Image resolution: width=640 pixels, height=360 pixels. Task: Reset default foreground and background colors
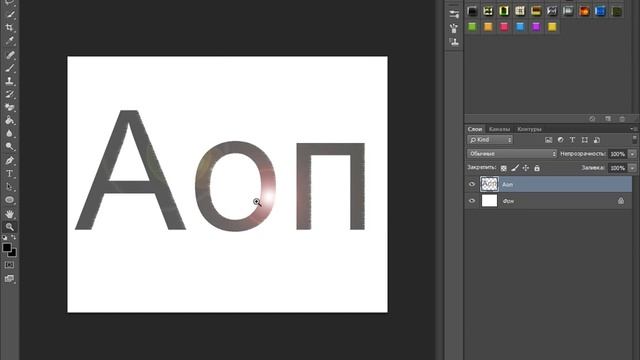[x=4, y=238]
